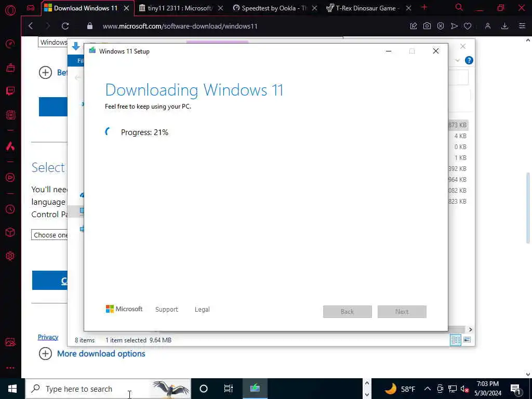Image resolution: width=532 pixels, height=399 pixels.
Task: Click the Back button in Setup
Action: 348,312
